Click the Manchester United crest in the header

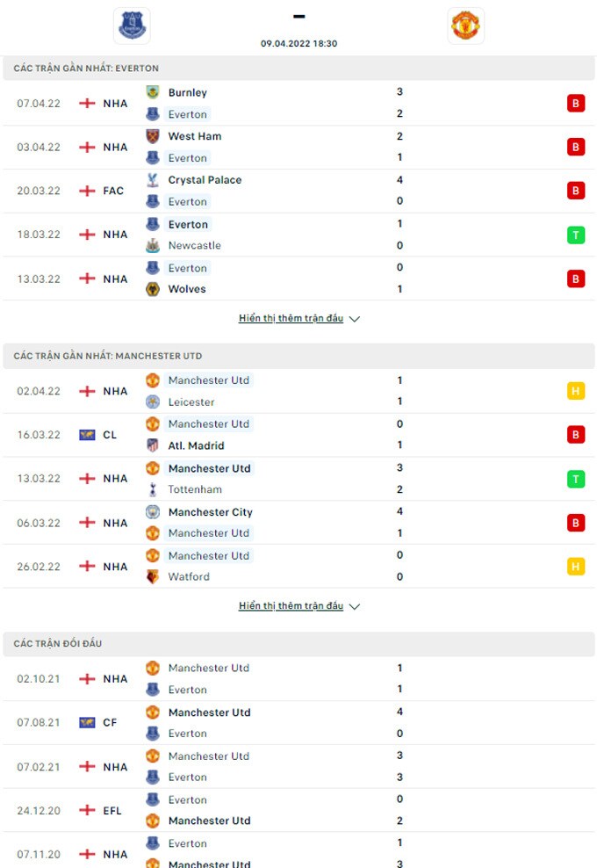coord(465,25)
